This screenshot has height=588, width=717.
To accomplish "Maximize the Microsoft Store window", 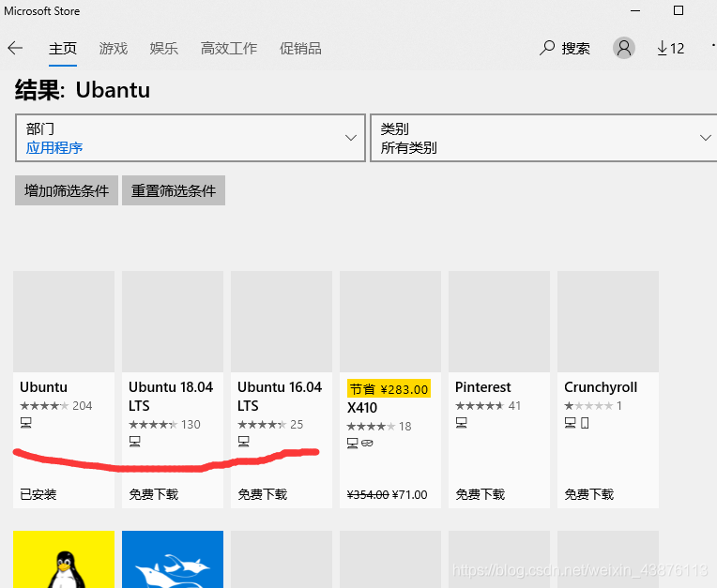I will (x=679, y=10).
